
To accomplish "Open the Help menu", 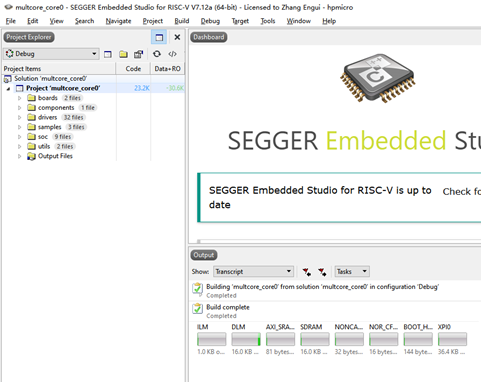I will [329, 21].
